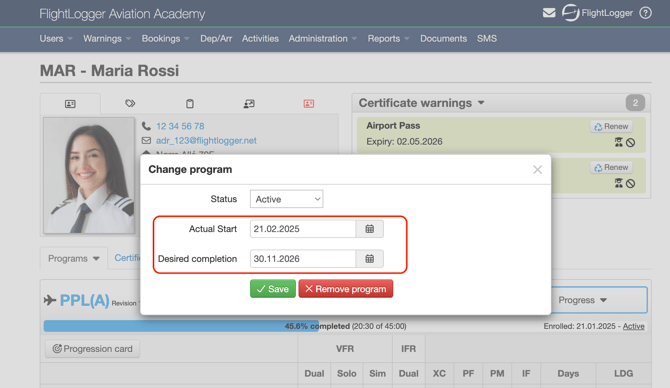The image size is (670, 388).
Task: Click Maria Rossi's profile photo
Action: 89,176
